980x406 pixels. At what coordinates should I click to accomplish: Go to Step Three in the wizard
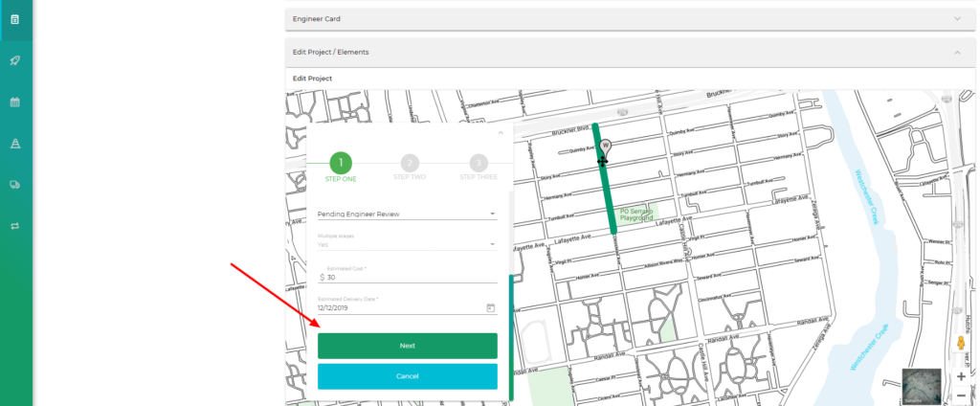click(478, 165)
